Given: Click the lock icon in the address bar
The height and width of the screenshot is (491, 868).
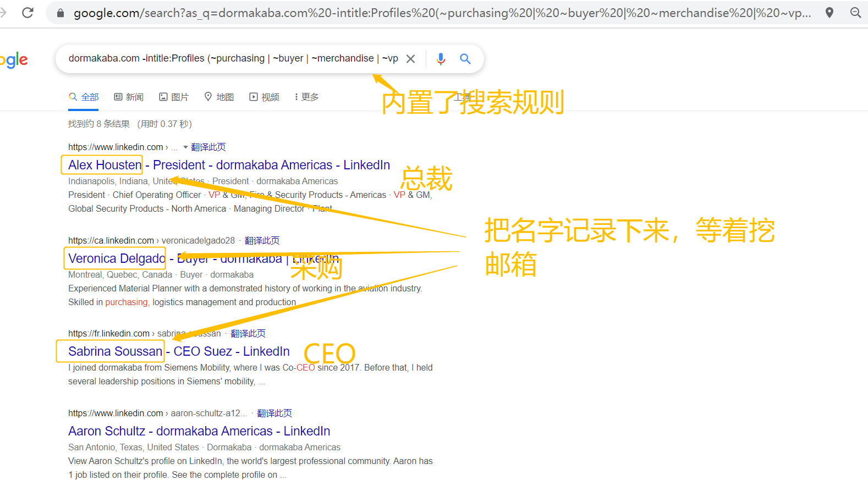Looking at the screenshot, I should click(61, 13).
